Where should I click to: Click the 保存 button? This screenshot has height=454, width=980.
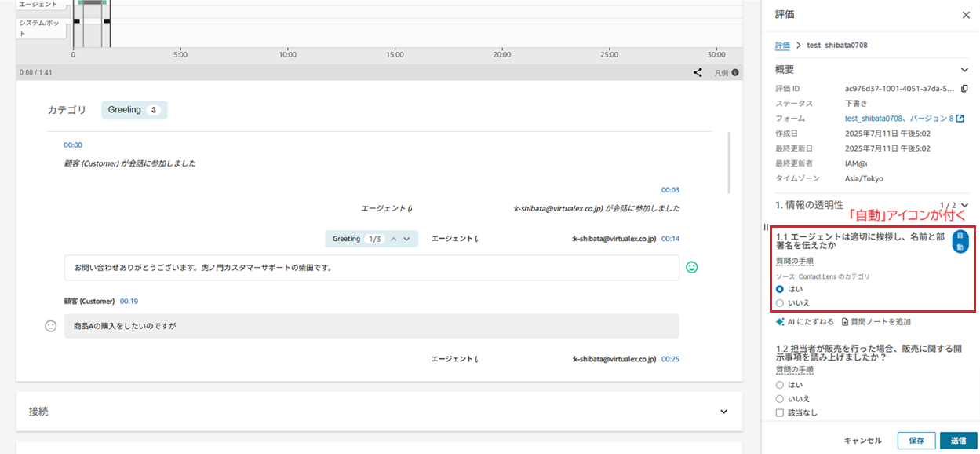pyautogui.click(x=916, y=441)
